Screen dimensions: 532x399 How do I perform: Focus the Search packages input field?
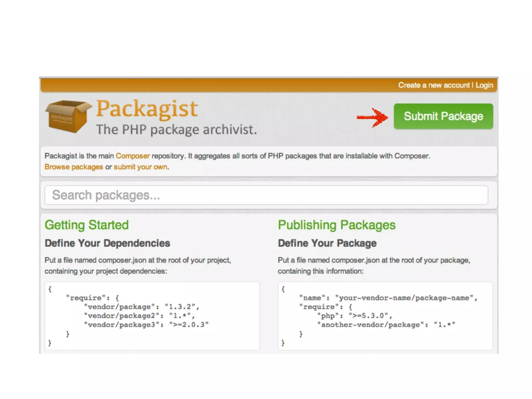266,195
